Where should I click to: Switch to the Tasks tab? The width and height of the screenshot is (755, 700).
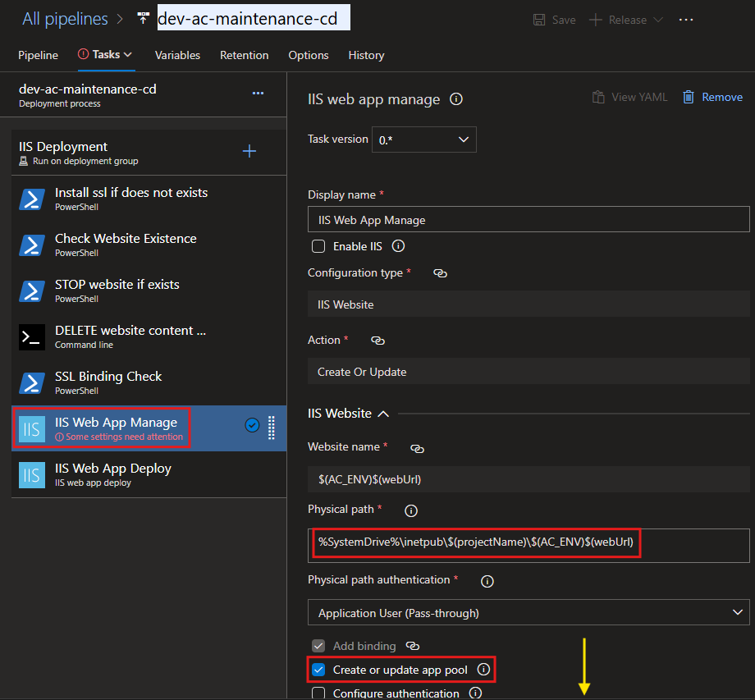tap(106, 54)
